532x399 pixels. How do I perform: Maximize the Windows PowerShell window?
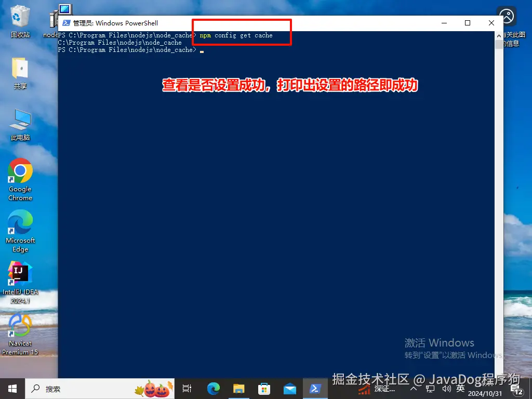pos(468,23)
